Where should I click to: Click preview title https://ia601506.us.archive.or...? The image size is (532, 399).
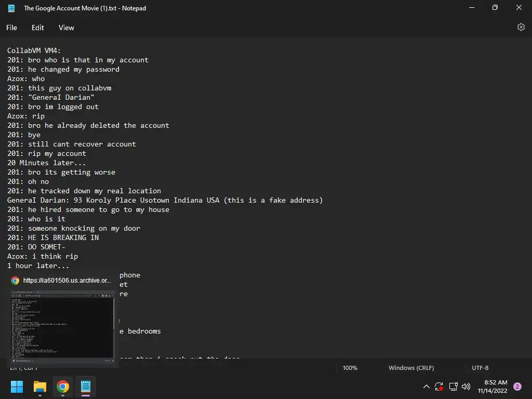67,281
